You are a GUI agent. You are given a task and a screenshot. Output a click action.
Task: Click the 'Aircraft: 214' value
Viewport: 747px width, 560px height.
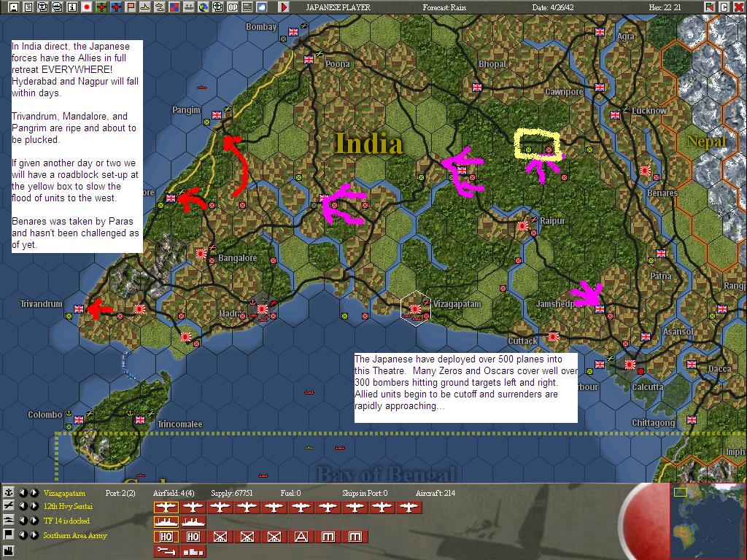pos(436,494)
